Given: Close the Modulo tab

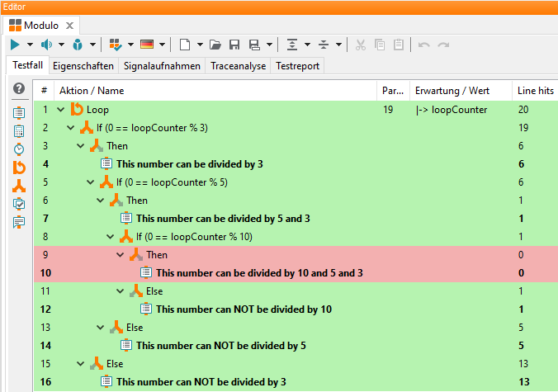Looking at the screenshot, I should (x=69, y=26).
